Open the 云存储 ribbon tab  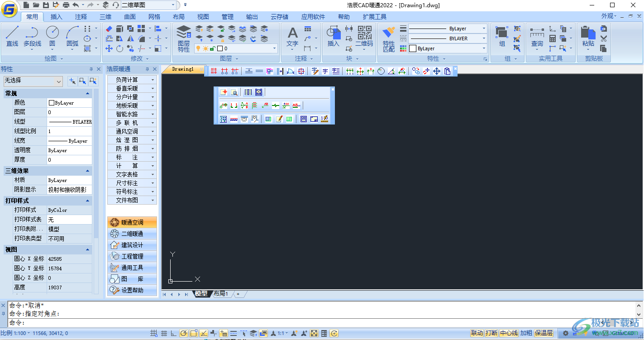click(279, 17)
